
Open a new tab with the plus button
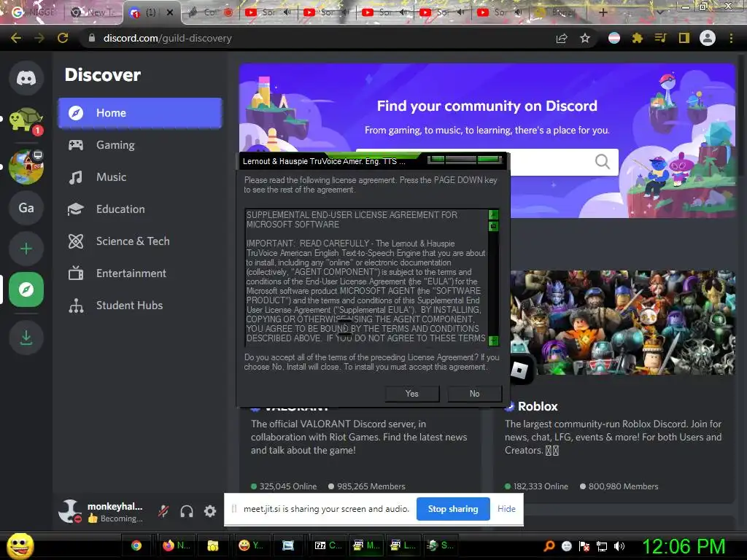coord(603,12)
